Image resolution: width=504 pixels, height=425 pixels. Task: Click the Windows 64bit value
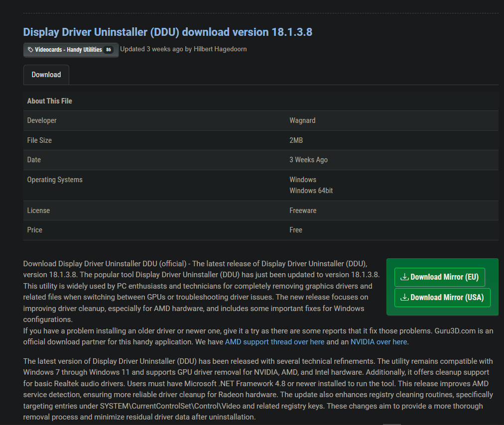coord(311,191)
